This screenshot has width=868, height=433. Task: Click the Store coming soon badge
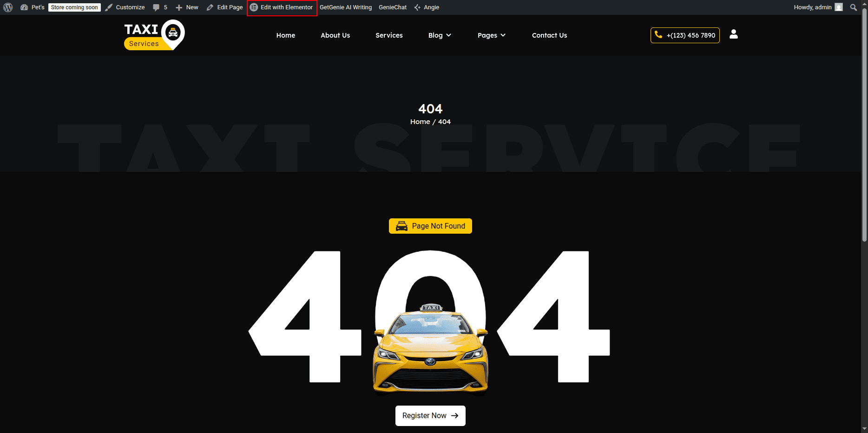point(74,7)
